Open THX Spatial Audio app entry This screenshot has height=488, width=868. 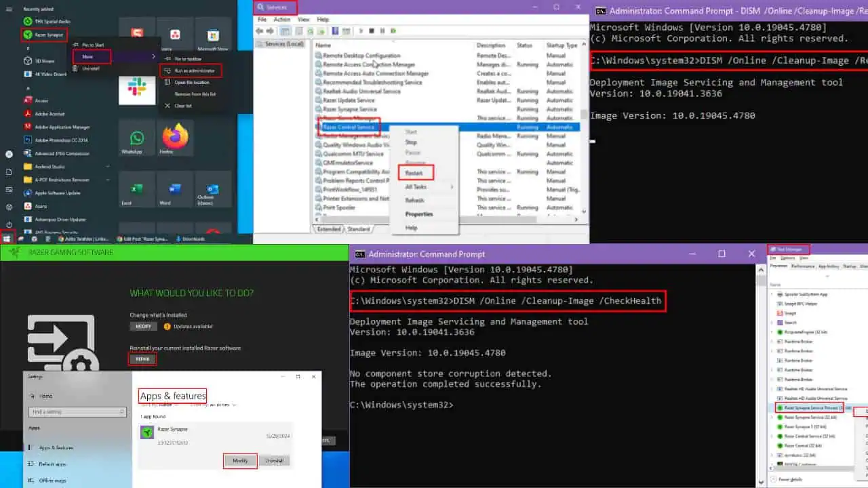tap(47, 21)
